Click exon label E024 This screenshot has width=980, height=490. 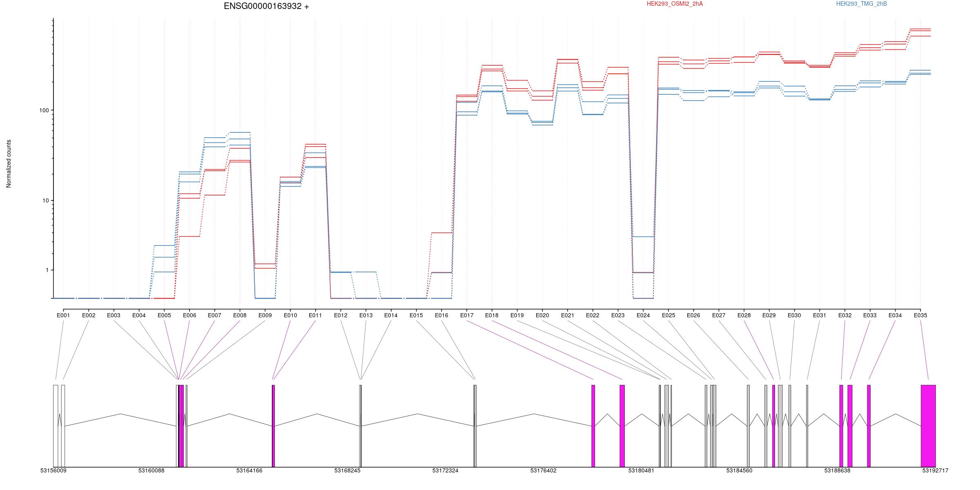coord(643,315)
